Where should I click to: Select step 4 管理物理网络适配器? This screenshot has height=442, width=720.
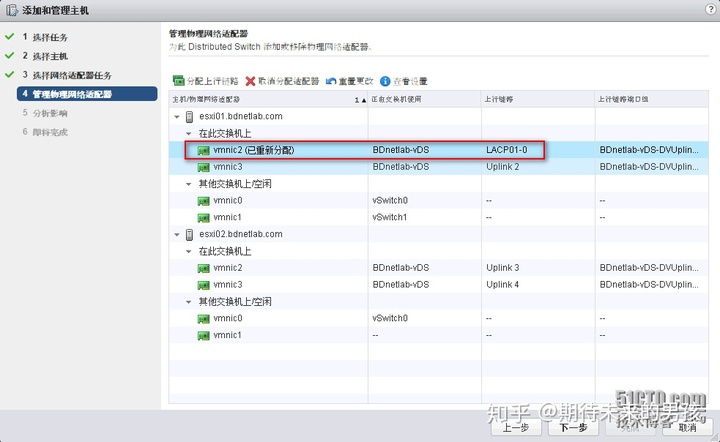[87, 94]
